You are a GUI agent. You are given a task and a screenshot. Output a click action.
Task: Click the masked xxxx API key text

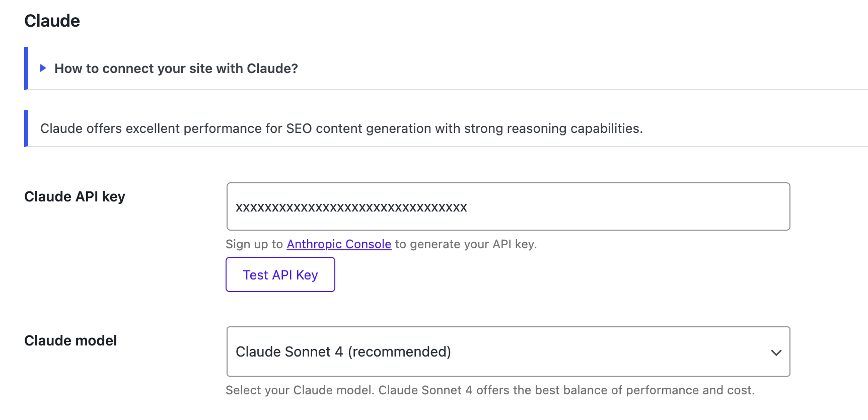(351, 207)
